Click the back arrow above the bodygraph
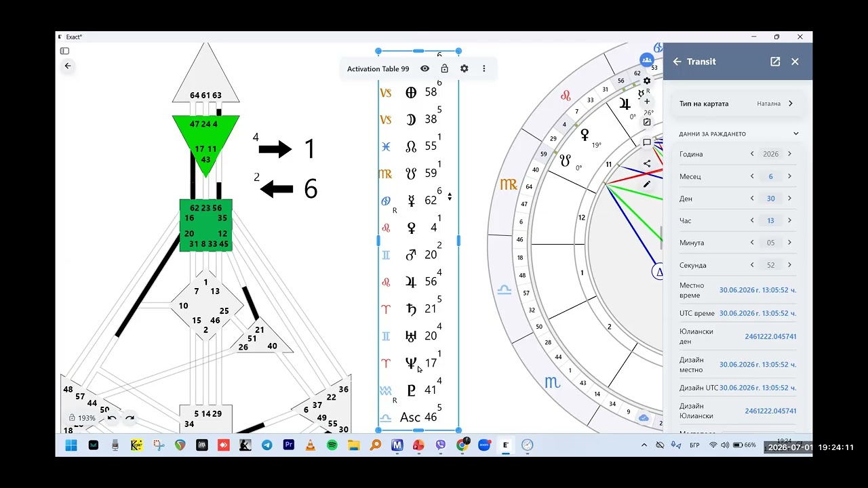 pyautogui.click(x=68, y=66)
